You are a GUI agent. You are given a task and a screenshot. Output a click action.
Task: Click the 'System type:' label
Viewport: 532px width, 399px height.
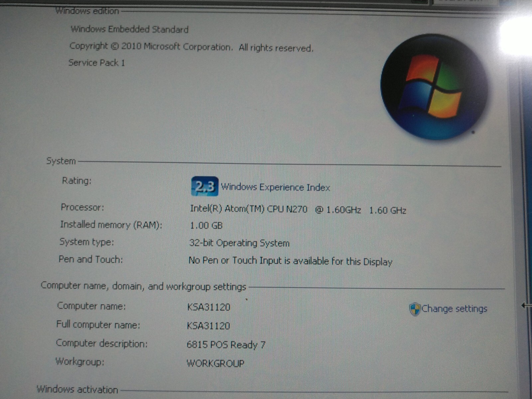coord(86,242)
